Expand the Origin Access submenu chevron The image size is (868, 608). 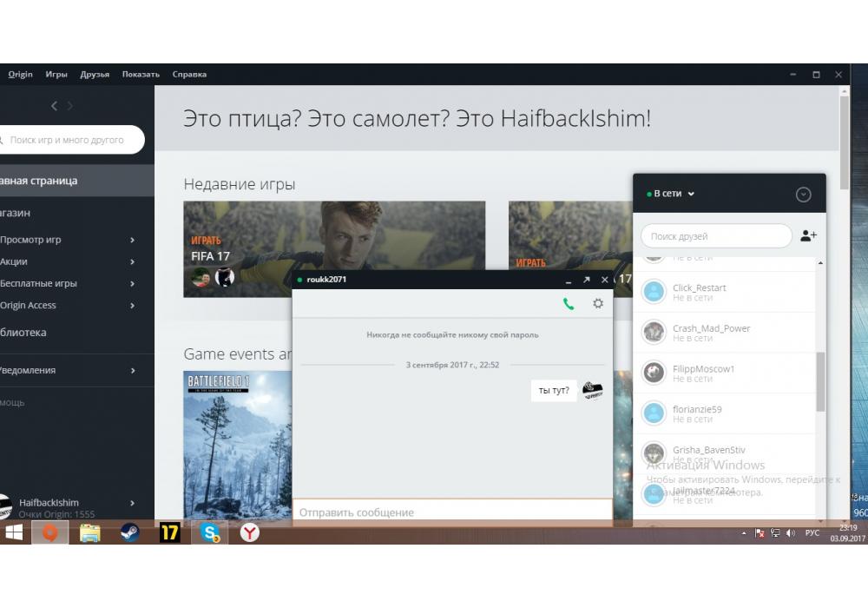click(x=132, y=305)
